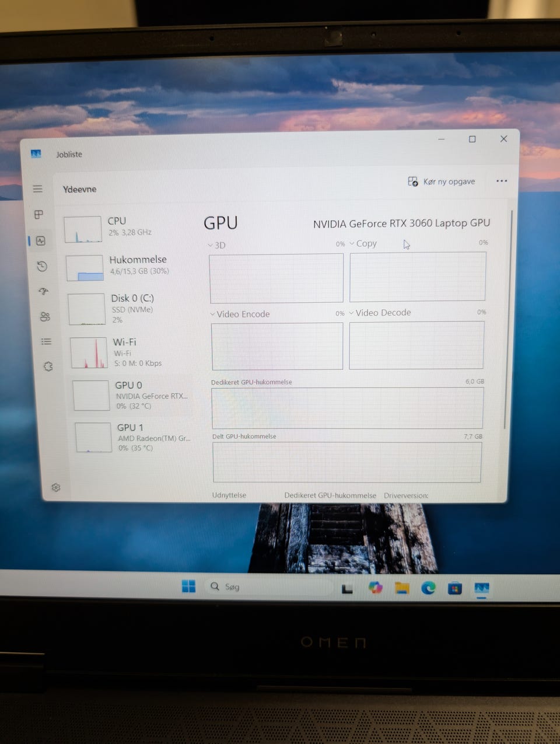
Task: Click the Dedikeret GPU-hukommelse graph
Action: 347,408
